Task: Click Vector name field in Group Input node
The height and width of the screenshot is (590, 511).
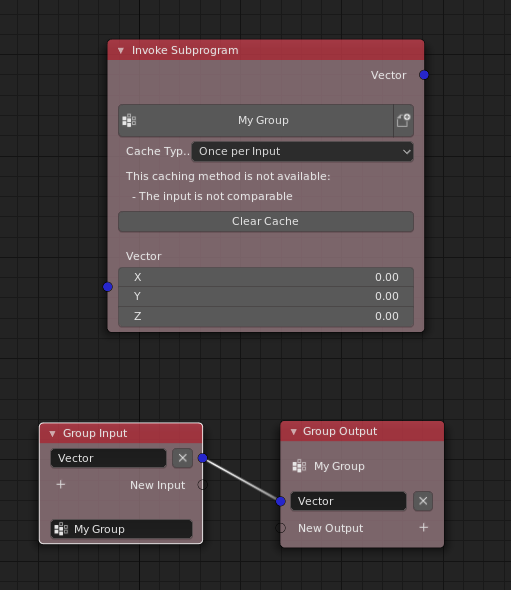Action: tap(108, 458)
